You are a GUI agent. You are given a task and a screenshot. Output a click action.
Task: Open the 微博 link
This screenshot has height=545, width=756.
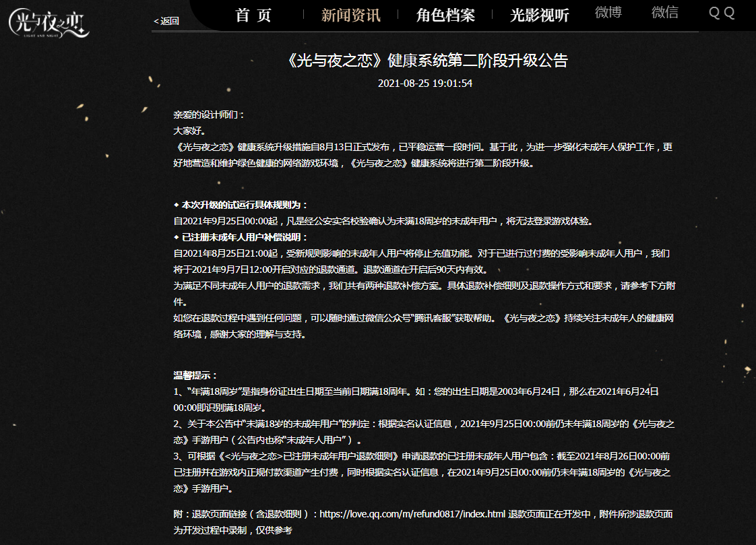pyautogui.click(x=608, y=12)
